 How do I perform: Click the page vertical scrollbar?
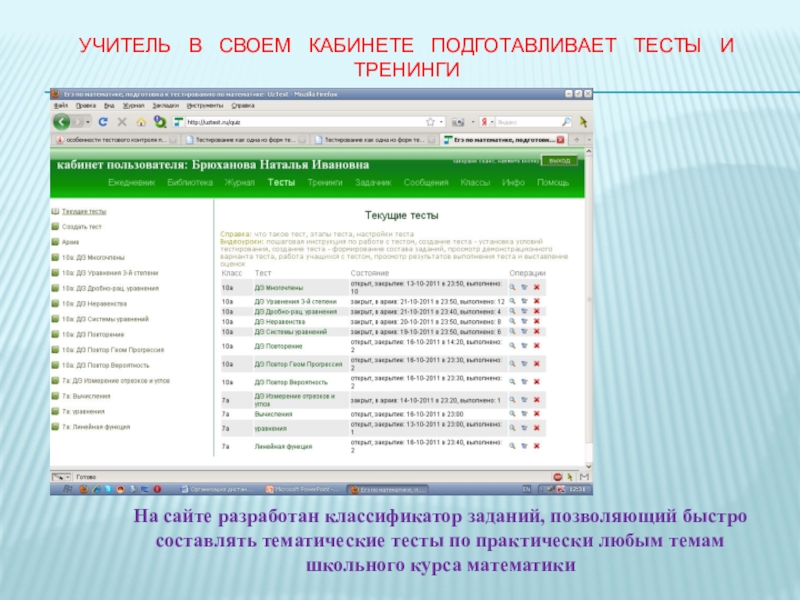pyautogui.click(x=589, y=308)
